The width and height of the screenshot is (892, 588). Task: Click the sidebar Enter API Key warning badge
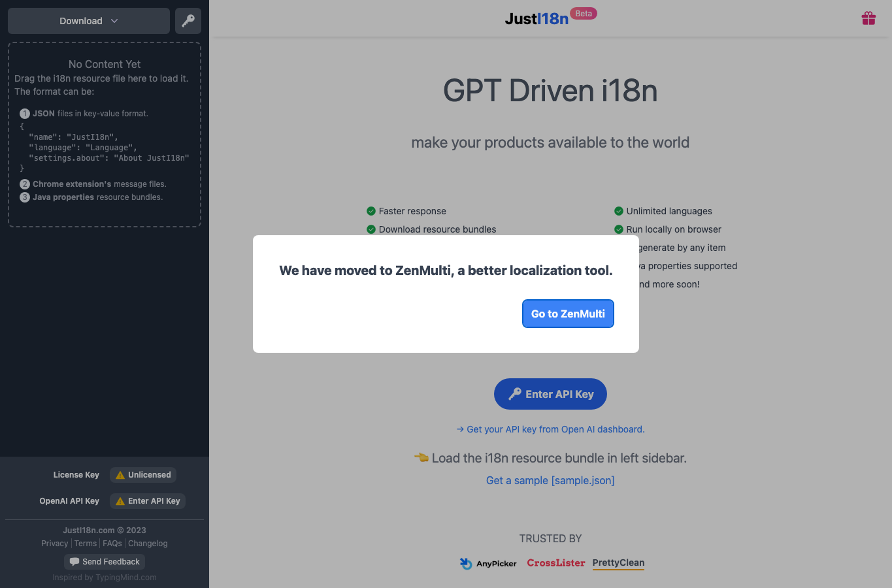[148, 501]
